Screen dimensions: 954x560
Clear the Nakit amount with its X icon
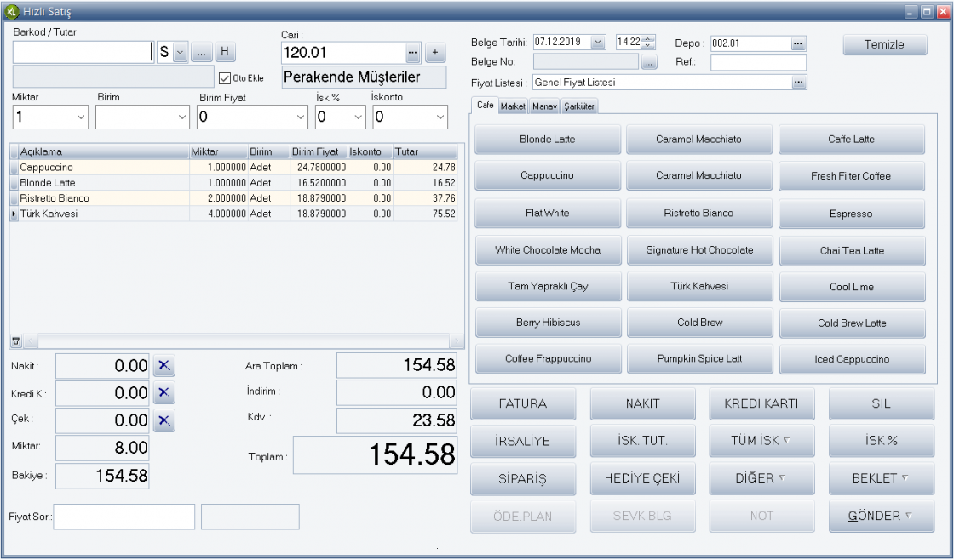click(164, 365)
